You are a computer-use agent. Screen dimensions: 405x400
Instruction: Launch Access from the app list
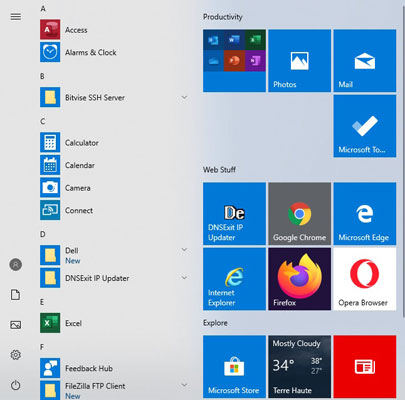pos(114,30)
